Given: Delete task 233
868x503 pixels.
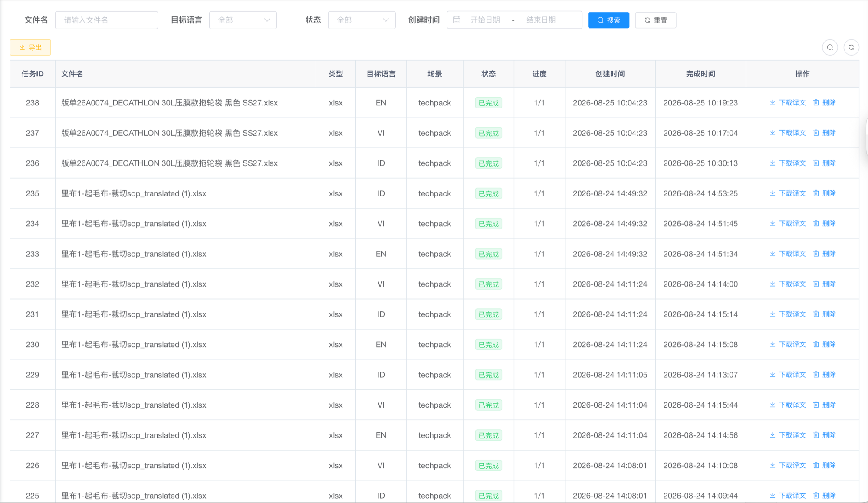Looking at the screenshot, I should tap(824, 254).
